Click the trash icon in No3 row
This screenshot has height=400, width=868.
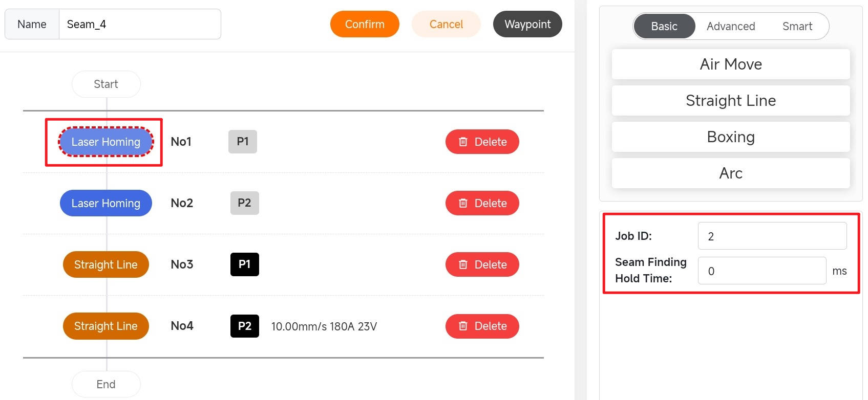coord(463,264)
